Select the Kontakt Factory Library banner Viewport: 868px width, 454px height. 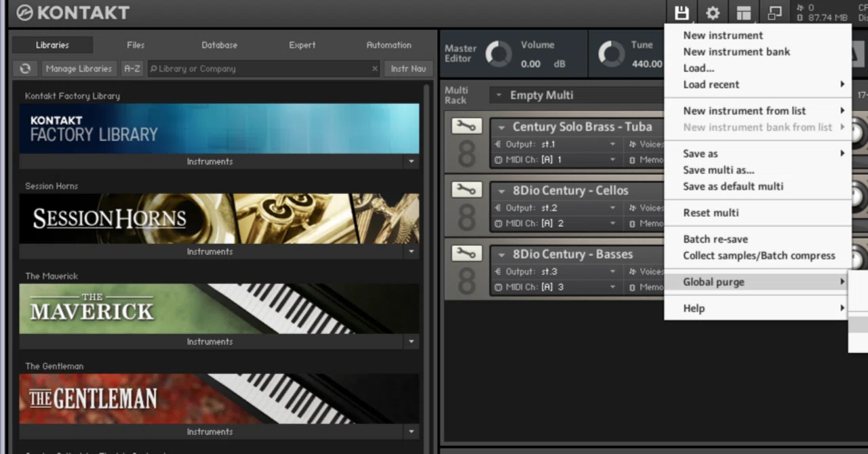pyautogui.click(x=219, y=129)
